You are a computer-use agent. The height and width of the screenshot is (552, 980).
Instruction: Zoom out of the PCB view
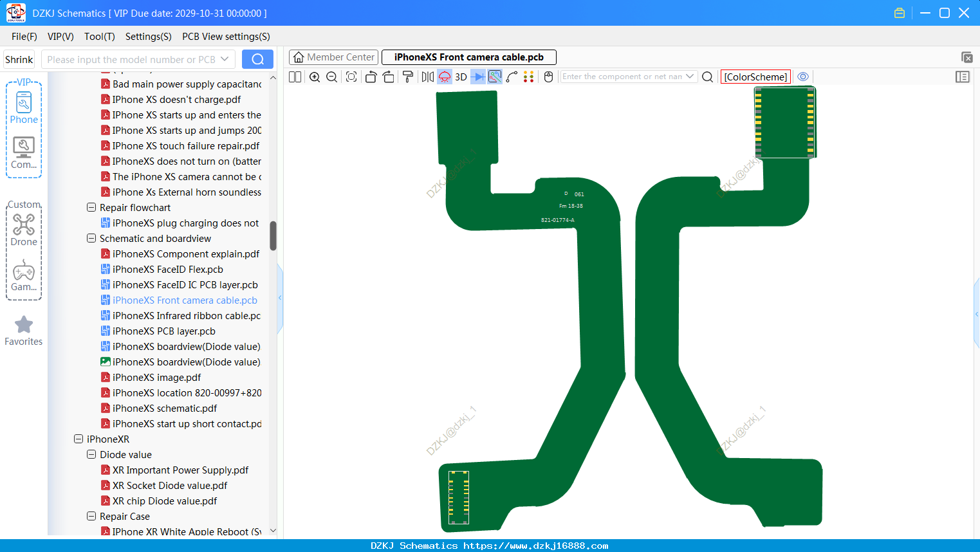(x=331, y=77)
